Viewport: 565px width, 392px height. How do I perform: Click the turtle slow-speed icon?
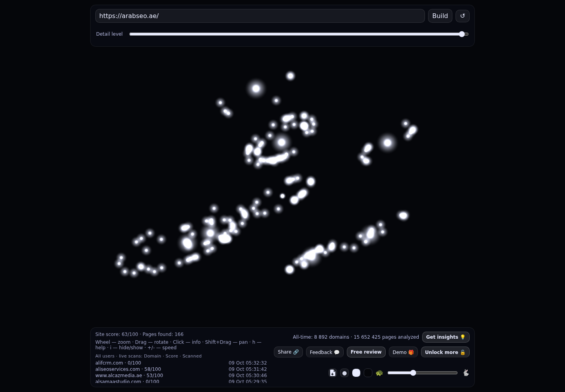click(379, 373)
